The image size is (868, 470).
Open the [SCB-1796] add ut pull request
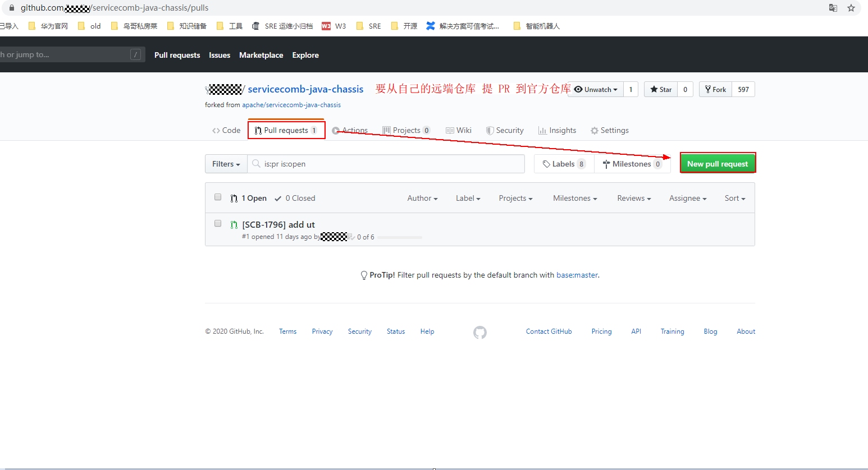[278, 224]
